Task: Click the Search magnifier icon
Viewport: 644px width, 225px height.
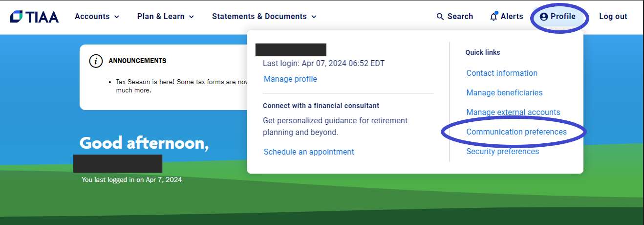Action: pyautogui.click(x=440, y=17)
